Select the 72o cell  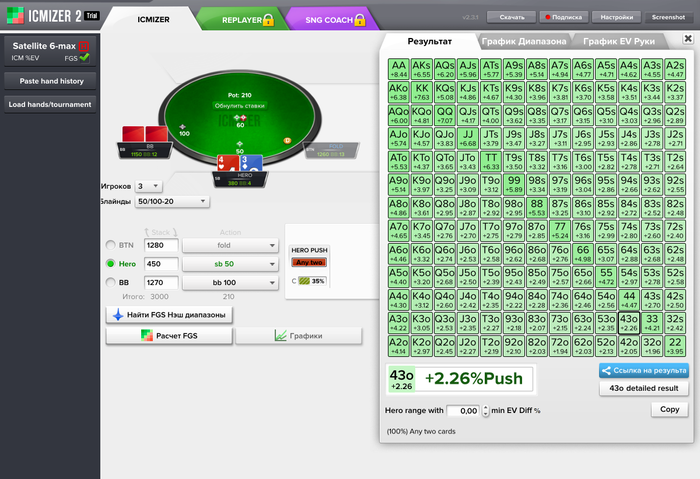click(560, 346)
